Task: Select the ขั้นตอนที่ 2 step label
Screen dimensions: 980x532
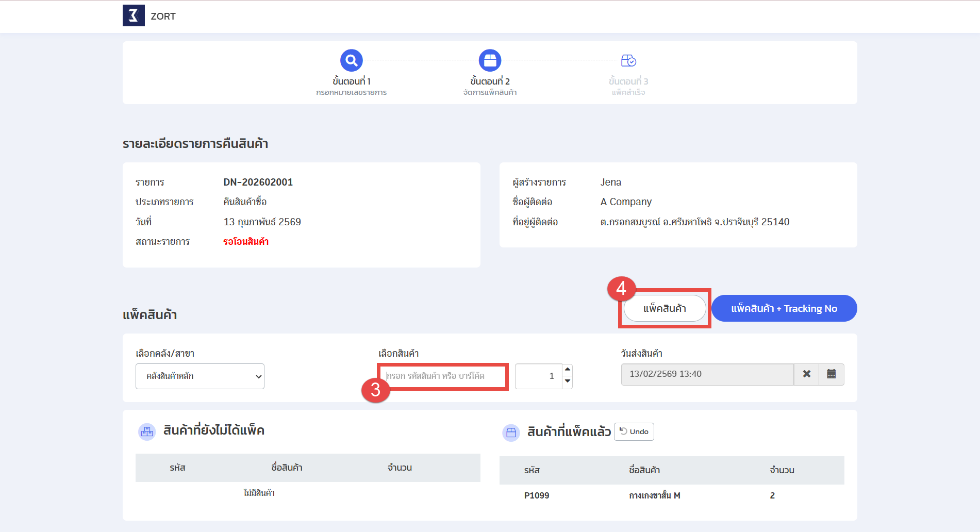Action: 490,81
